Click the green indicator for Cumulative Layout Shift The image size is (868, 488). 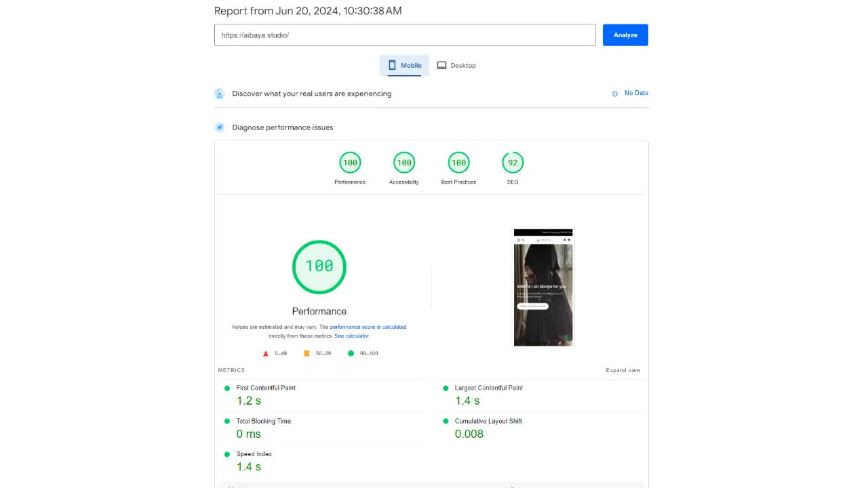[446, 421]
